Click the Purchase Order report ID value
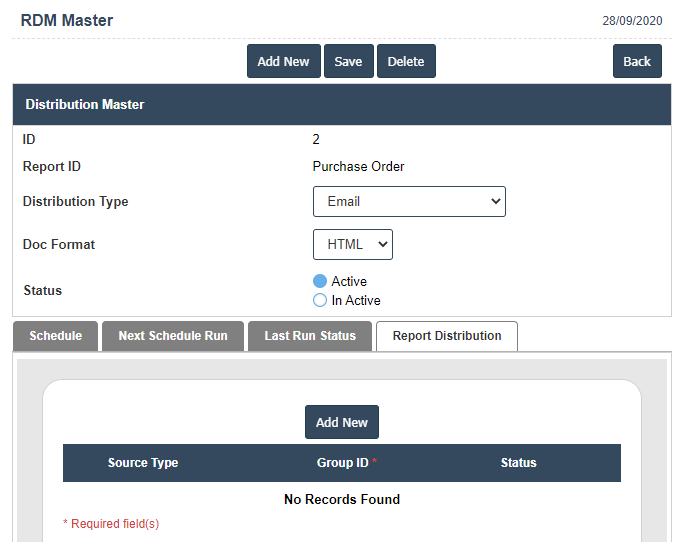The width and height of the screenshot is (686, 542). coord(358,166)
